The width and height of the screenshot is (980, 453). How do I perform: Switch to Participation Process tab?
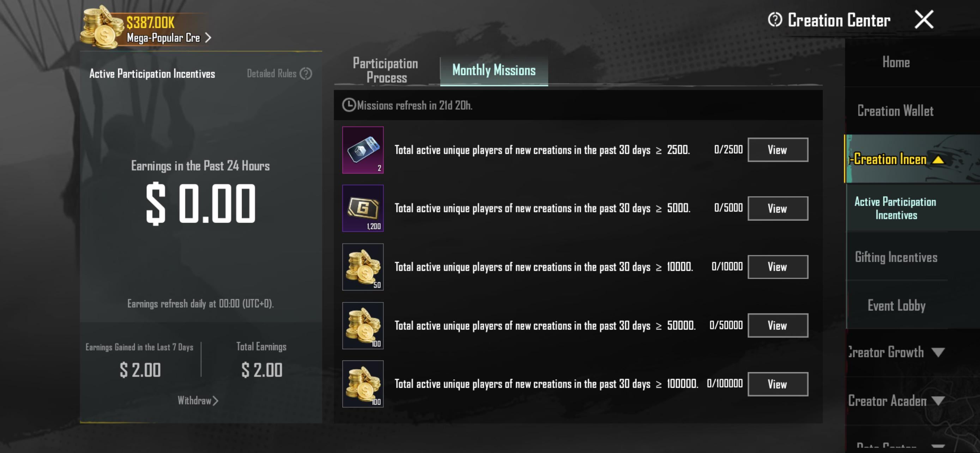[x=386, y=70]
